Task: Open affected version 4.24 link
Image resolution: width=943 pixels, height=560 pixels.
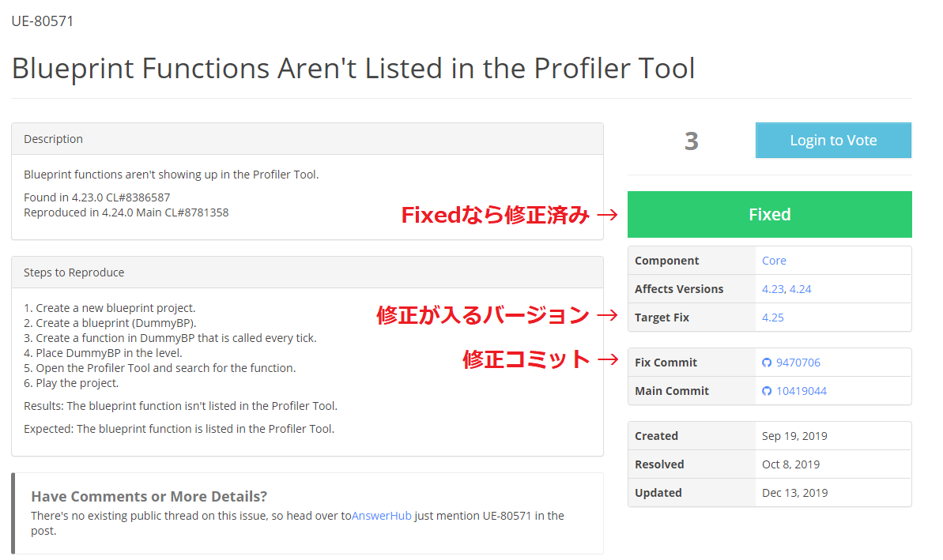Action: [x=801, y=289]
